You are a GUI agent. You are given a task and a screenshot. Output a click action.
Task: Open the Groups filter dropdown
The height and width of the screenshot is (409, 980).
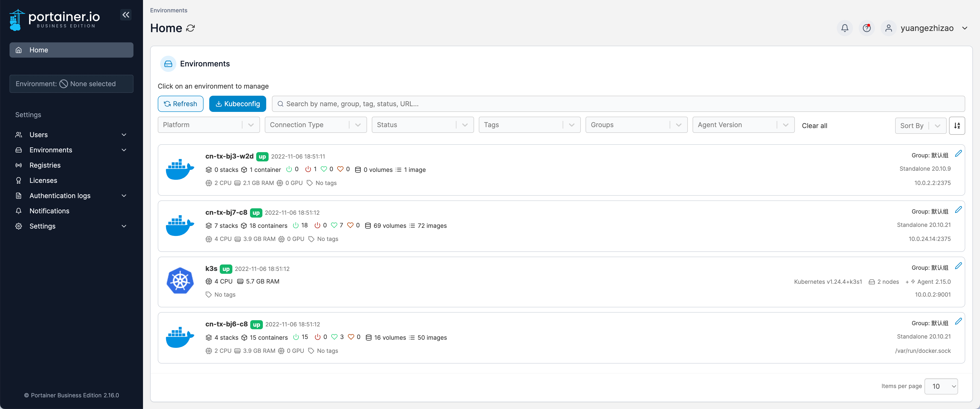(x=637, y=125)
